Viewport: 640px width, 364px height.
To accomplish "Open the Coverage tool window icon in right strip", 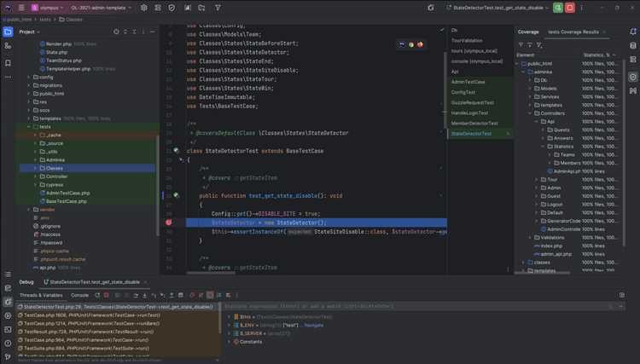I will [632, 77].
